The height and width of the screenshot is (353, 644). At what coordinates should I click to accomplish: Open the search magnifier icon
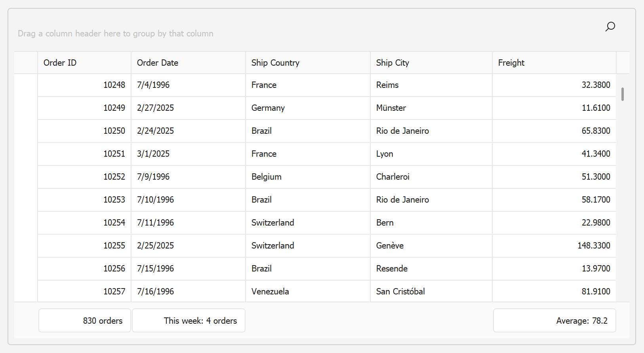[610, 27]
